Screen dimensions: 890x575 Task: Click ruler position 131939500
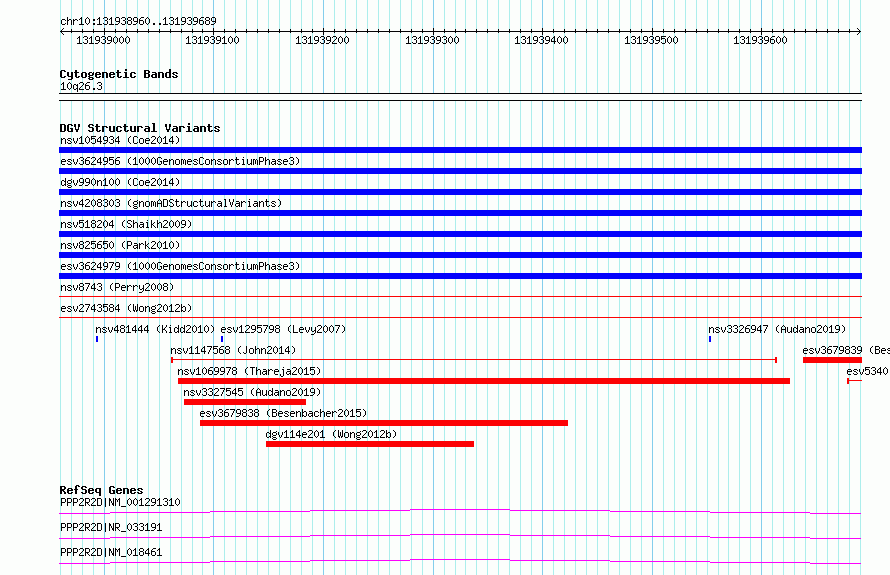pyautogui.click(x=651, y=40)
